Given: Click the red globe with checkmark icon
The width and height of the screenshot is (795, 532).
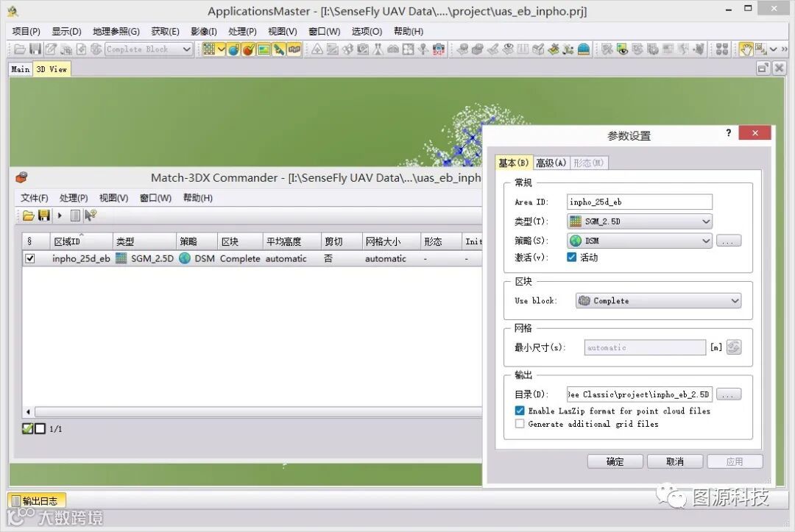Looking at the screenshot, I should pyautogui.click(x=249, y=49).
